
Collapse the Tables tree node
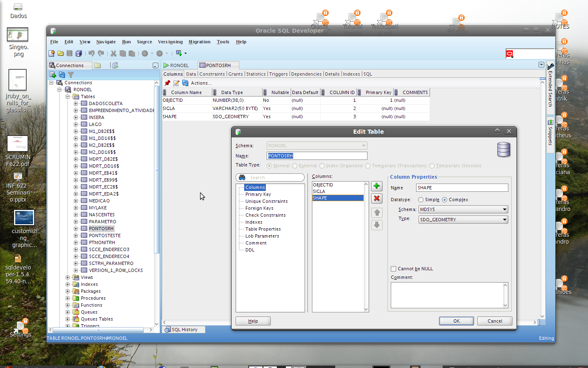(68, 96)
